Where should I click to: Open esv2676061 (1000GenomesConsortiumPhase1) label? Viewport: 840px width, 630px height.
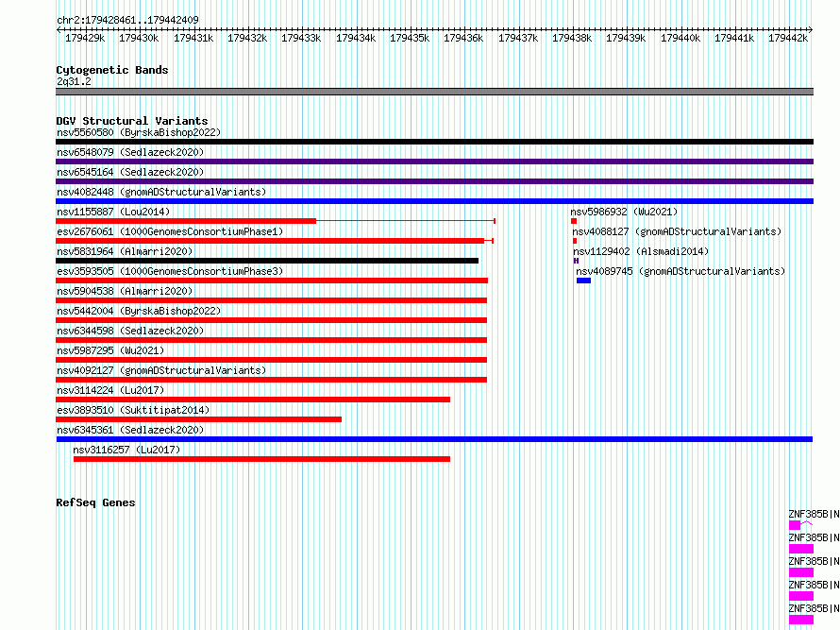[x=170, y=231]
